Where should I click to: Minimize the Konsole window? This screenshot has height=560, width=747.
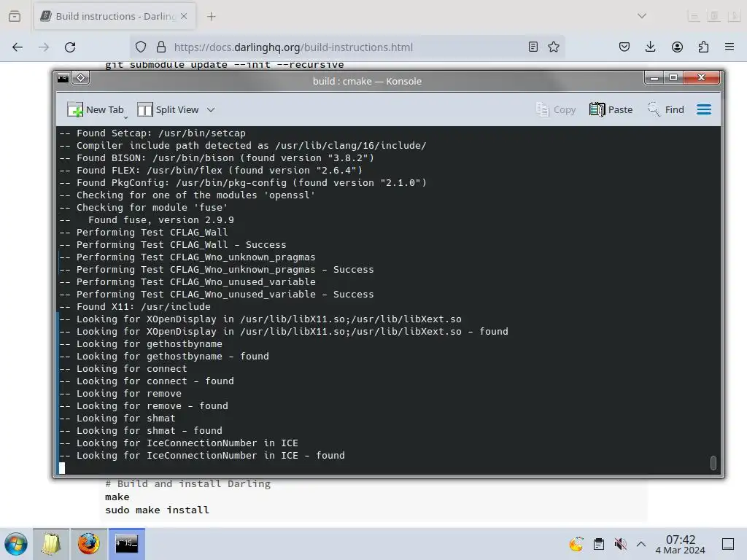pyautogui.click(x=654, y=77)
